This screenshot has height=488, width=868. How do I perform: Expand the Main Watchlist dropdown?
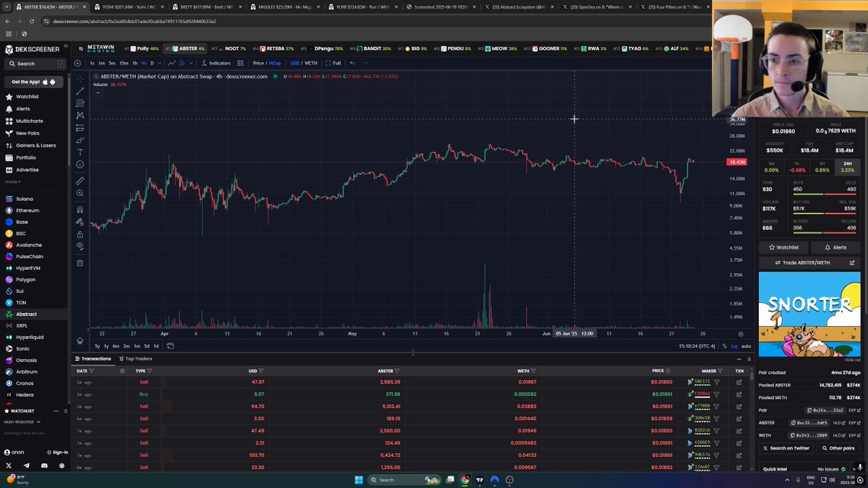[21, 421]
